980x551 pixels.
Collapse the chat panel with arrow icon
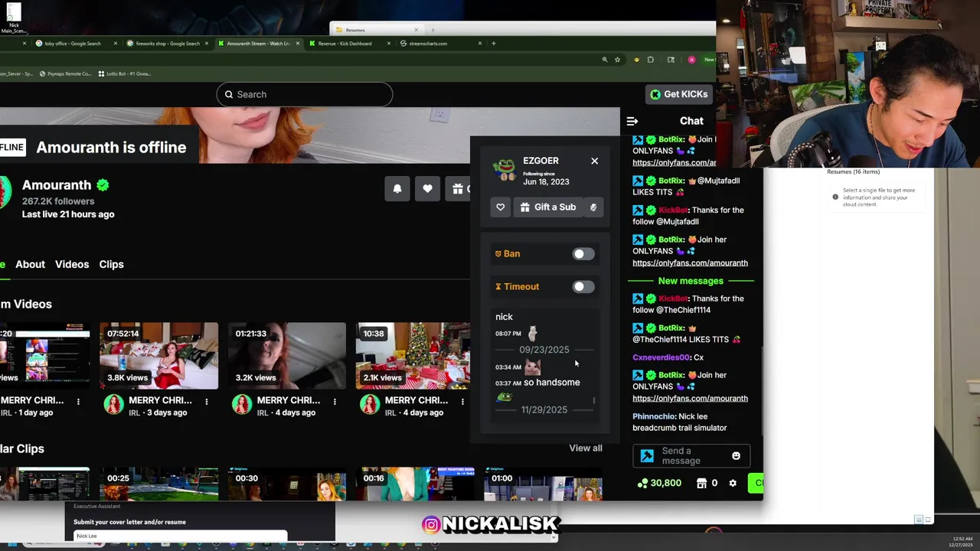[x=632, y=121]
